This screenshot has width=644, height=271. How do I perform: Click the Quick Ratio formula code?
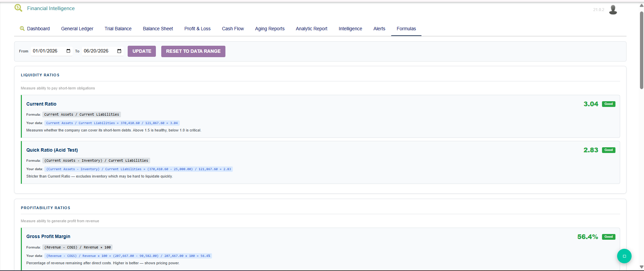96,161
